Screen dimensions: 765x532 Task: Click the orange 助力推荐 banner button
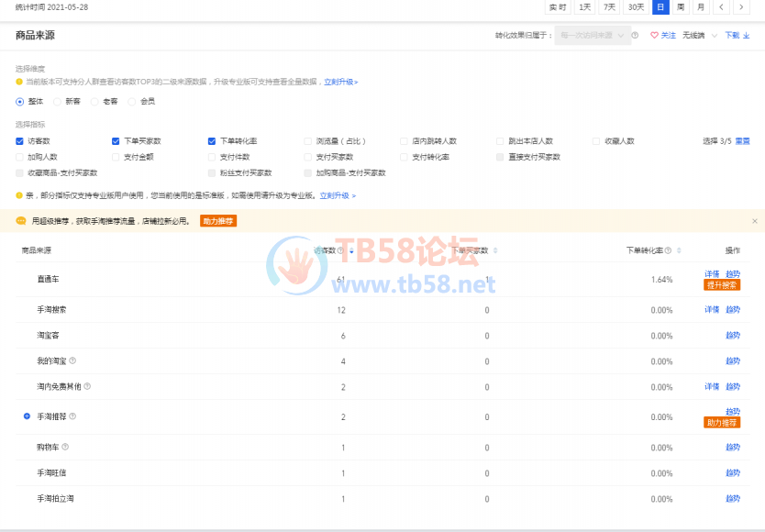(218, 221)
